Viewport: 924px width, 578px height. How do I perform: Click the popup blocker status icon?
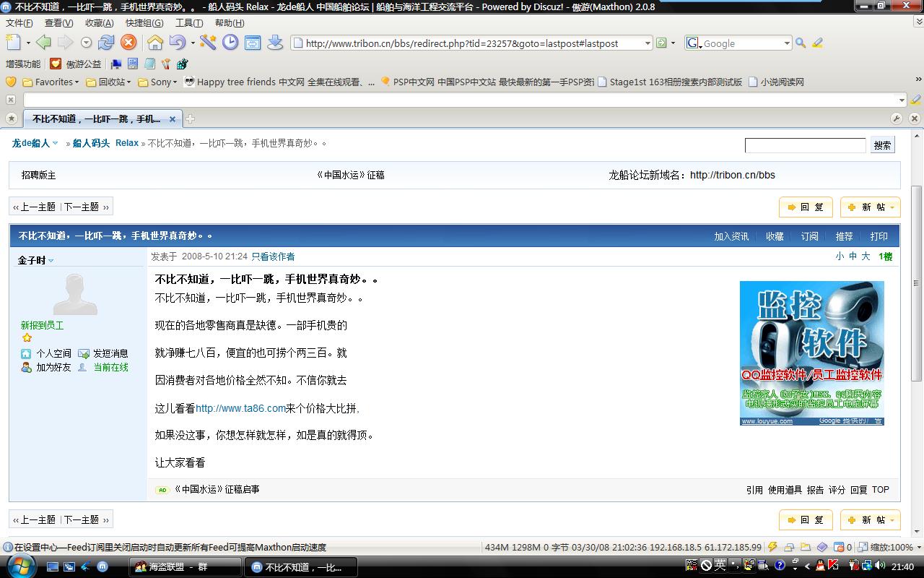pyautogui.click(x=840, y=547)
